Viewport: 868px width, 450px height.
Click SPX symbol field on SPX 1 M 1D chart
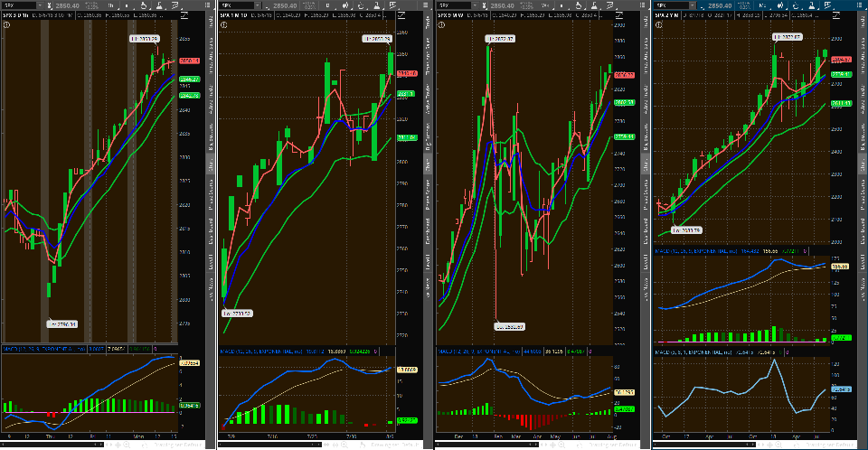point(236,5)
